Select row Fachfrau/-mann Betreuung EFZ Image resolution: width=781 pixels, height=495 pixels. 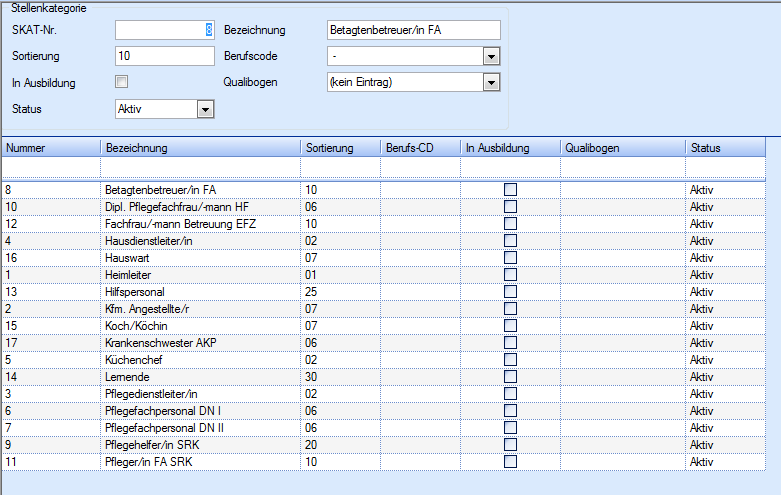384,224
